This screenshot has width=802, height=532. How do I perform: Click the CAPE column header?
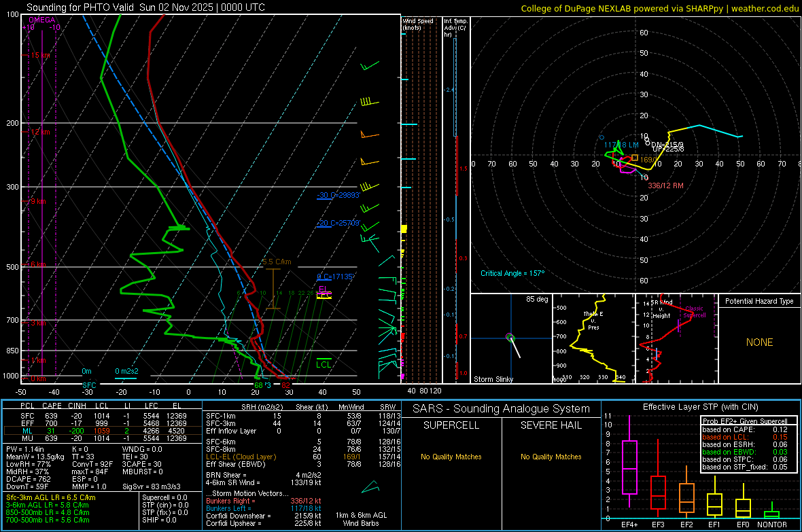tap(52, 406)
